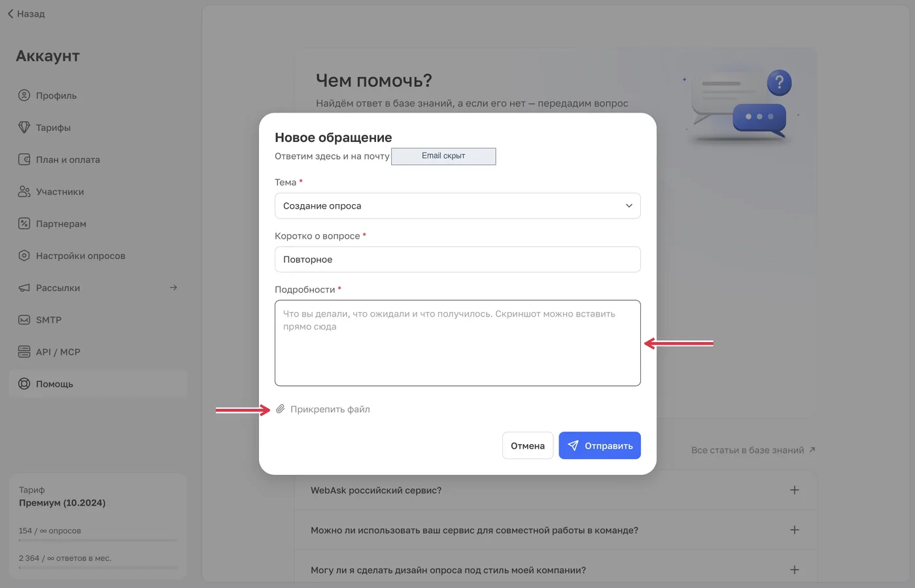915x588 pixels.
Task: Click the Отмена button
Action: coord(528,445)
